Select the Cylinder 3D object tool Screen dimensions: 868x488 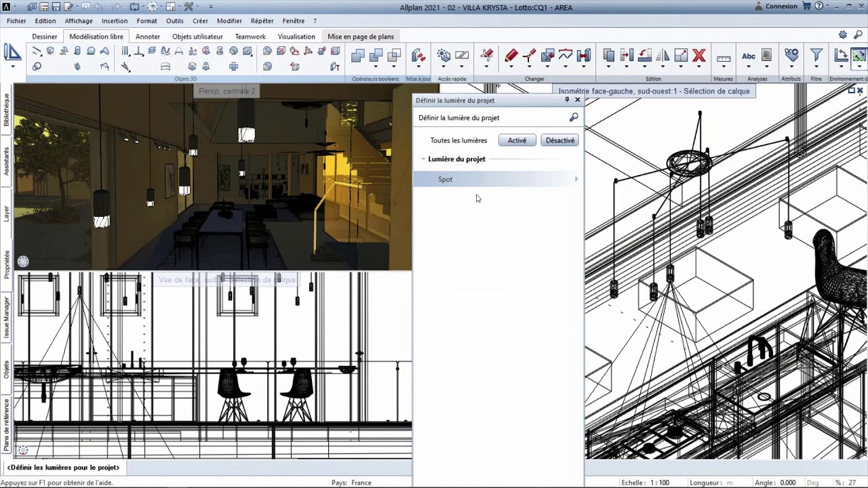77,51
